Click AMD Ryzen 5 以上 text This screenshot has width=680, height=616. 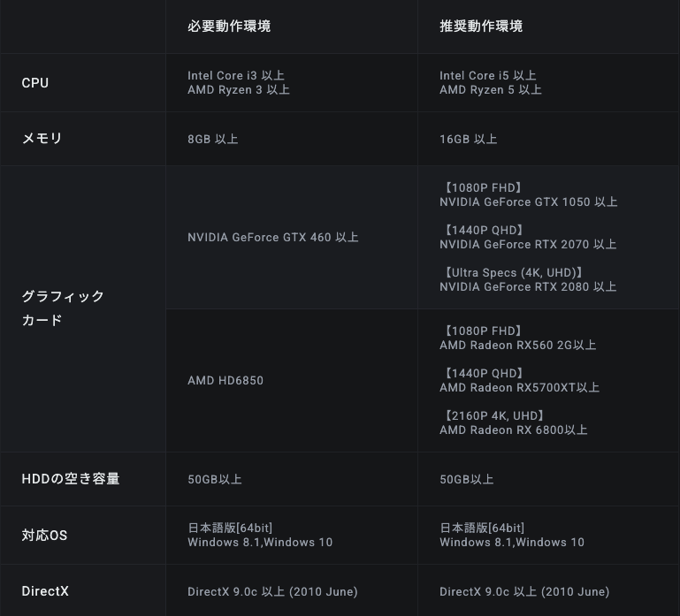click(491, 90)
